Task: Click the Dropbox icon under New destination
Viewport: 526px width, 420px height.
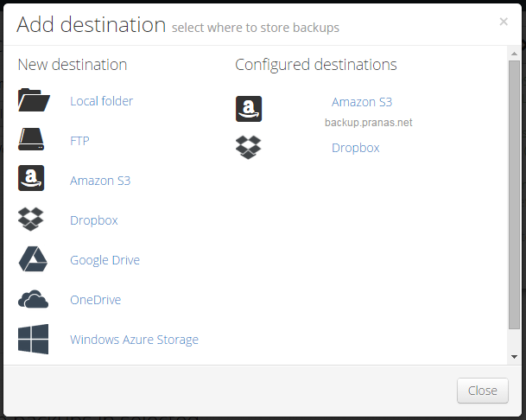Action: [x=31, y=220]
